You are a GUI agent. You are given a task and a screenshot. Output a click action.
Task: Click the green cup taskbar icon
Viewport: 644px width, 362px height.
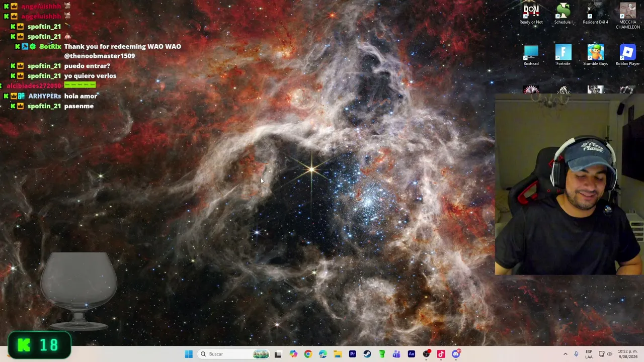tap(382, 354)
